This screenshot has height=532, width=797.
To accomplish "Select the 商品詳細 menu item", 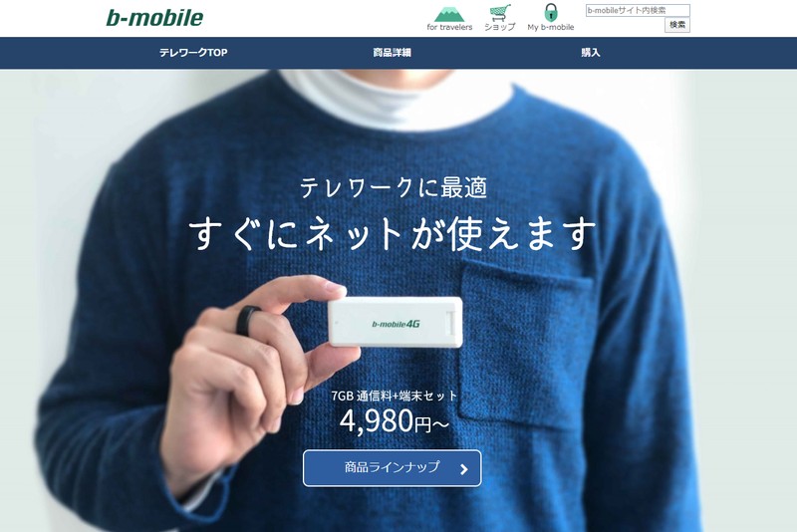I will (392, 53).
